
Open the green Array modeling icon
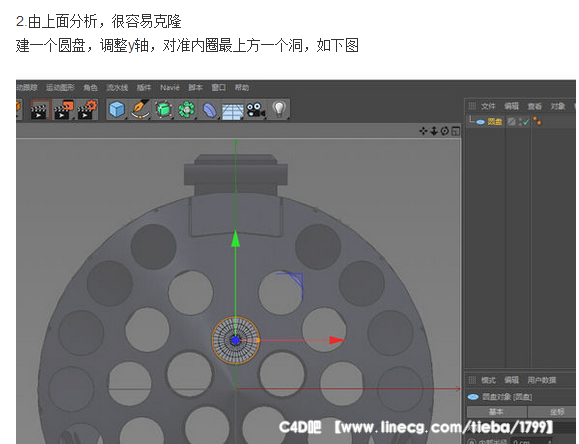[x=187, y=110]
